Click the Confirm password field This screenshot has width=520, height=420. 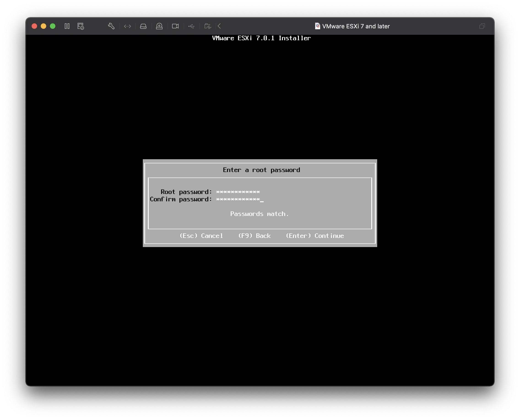[x=238, y=199]
